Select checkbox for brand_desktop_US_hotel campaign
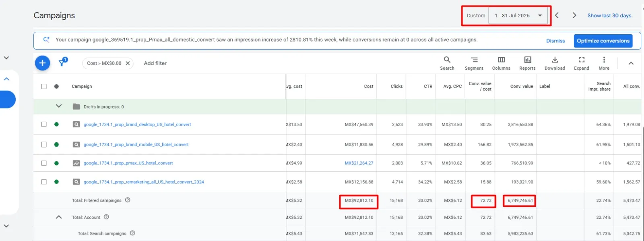The image size is (644, 241). click(x=44, y=124)
